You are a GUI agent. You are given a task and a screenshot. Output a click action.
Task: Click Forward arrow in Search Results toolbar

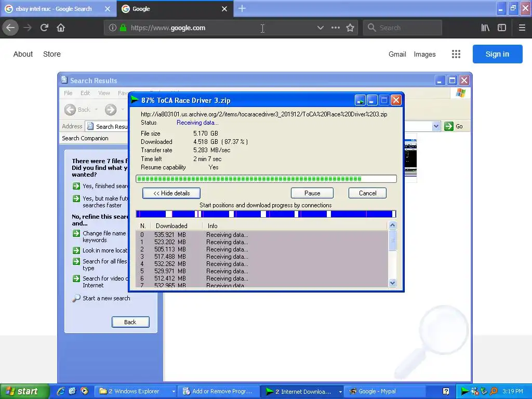coord(110,110)
